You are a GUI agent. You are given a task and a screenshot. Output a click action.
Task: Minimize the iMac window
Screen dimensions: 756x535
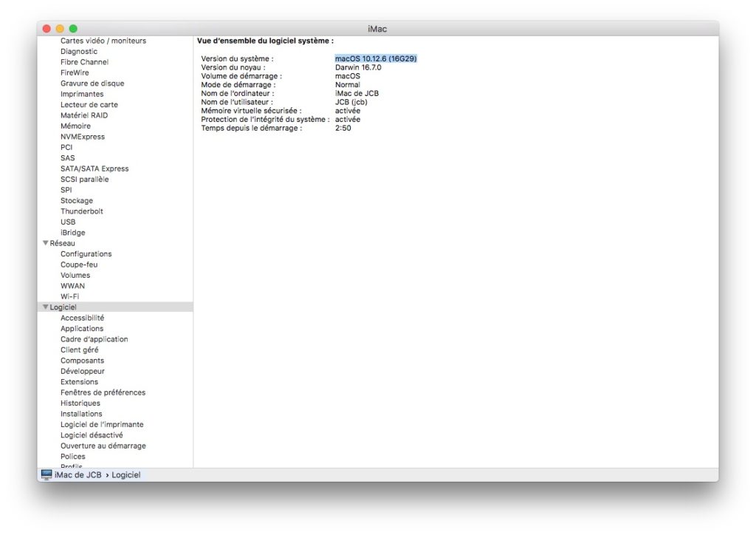click(x=60, y=29)
